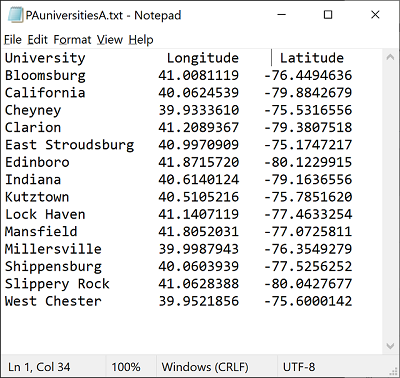Viewport: 400px width, 378px height.
Task: Click the 100% zoom status entry
Action: point(126,367)
